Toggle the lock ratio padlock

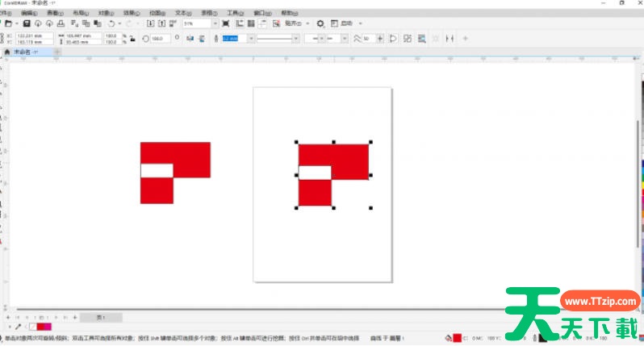132,39
